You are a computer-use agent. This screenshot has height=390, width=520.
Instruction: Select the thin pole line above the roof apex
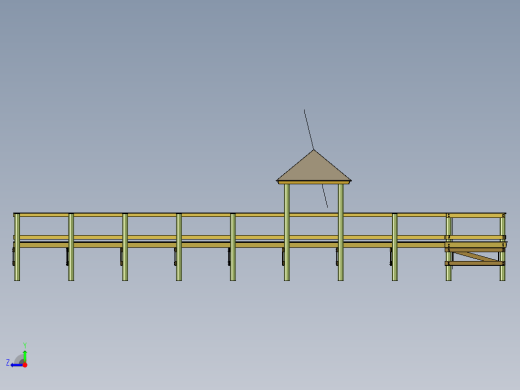[x=309, y=129]
